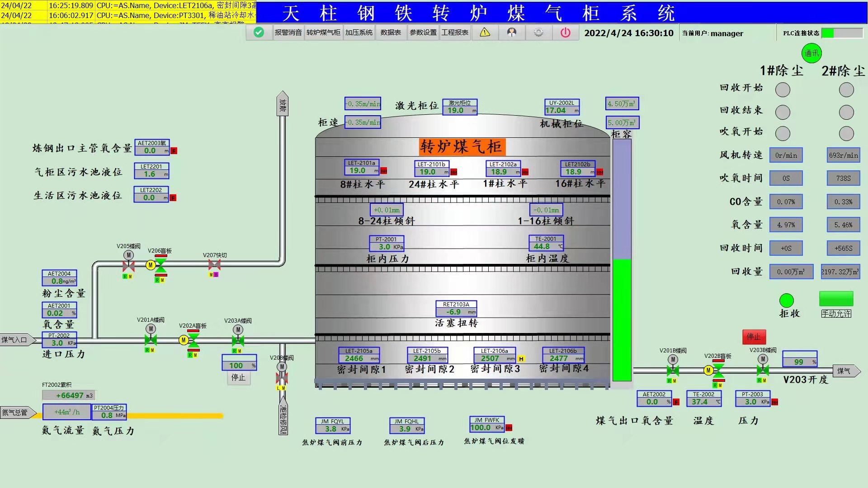Image resolution: width=868 pixels, height=488 pixels.
Task: Switch to the 加压系统 screen
Action: pos(359,33)
